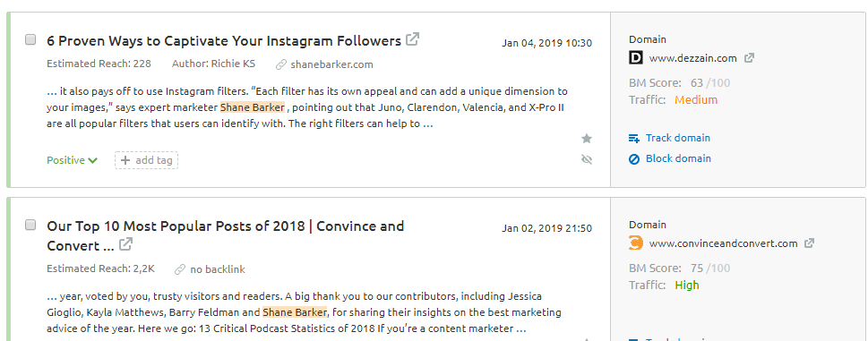Star the Instagram Followers mention as favorite
The width and height of the screenshot is (868, 341).
point(587,138)
